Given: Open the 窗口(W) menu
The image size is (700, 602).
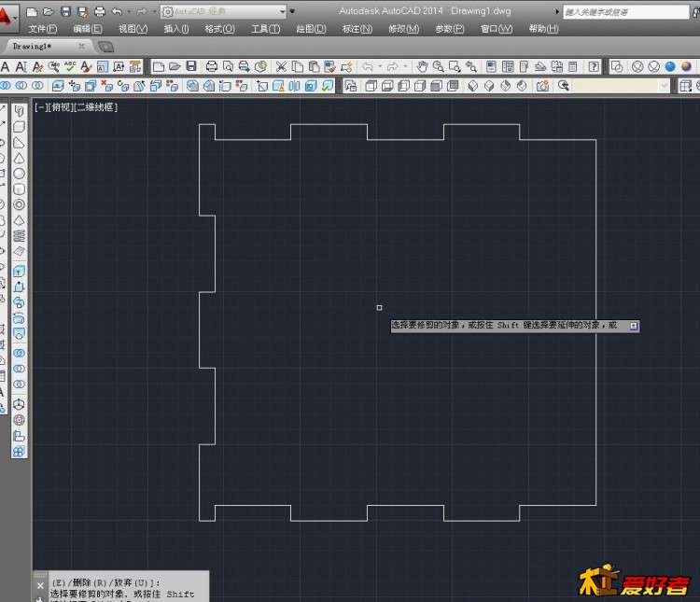Looking at the screenshot, I should pos(497,29).
